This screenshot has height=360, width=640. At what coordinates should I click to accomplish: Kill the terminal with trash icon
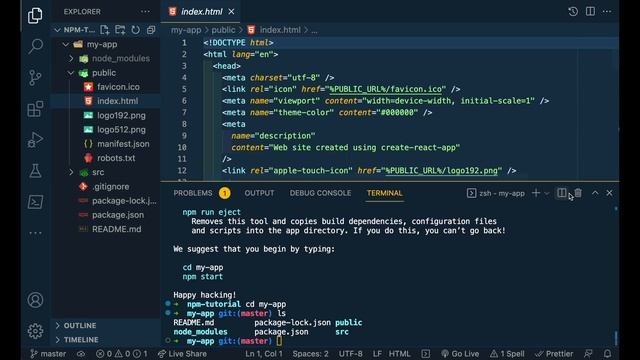click(x=578, y=193)
